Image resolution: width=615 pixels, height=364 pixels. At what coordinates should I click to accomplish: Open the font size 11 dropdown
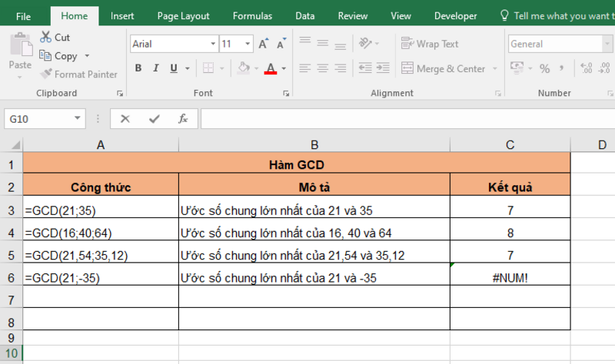coord(248,44)
